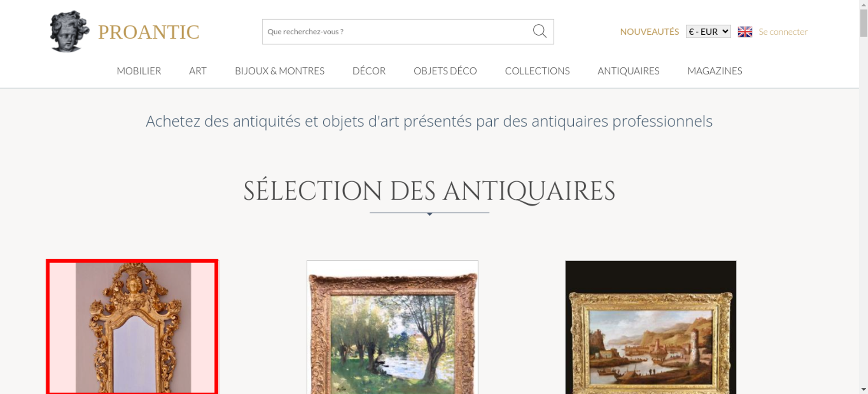Open the MAGAZINES menu
Screen dimensions: 868x394
click(715, 71)
